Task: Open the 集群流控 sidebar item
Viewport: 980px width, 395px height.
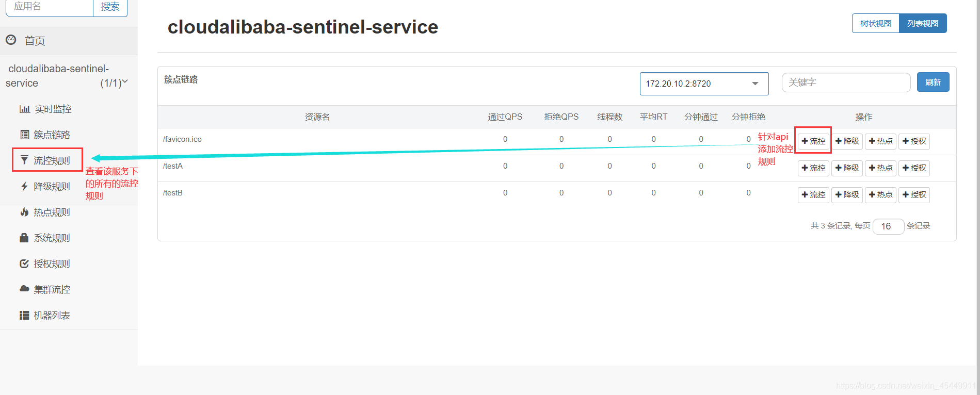Action: click(x=52, y=289)
